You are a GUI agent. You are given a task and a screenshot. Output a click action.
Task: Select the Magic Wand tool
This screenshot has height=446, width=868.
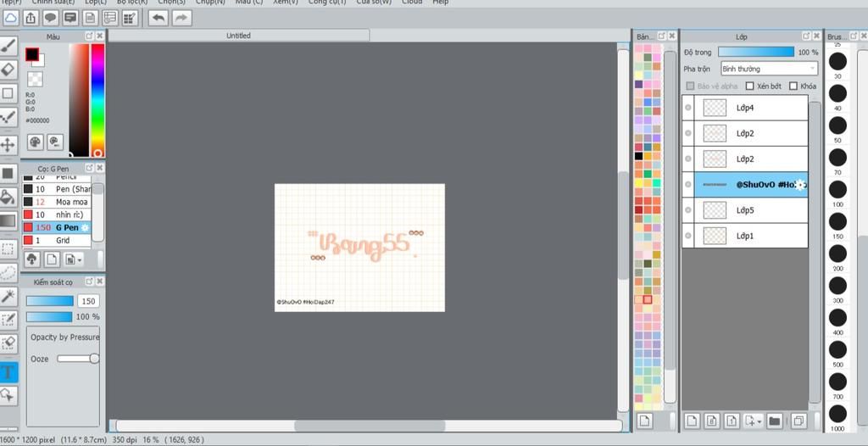[8, 297]
